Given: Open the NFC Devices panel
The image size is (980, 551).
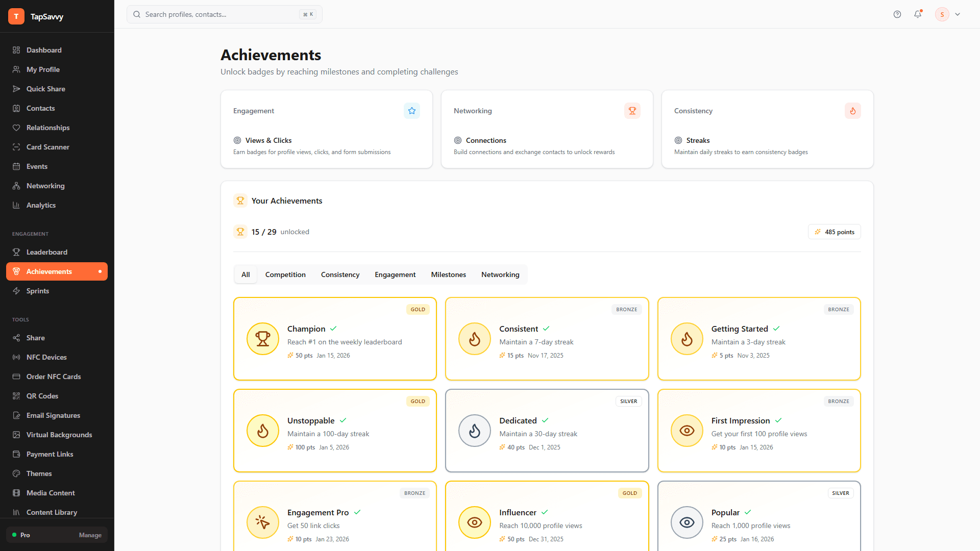Looking at the screenshot, I should (46, 357).
